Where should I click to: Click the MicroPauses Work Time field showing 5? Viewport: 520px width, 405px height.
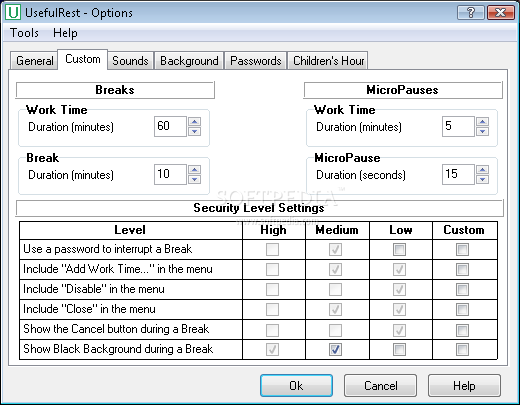(x=458, y=126)
